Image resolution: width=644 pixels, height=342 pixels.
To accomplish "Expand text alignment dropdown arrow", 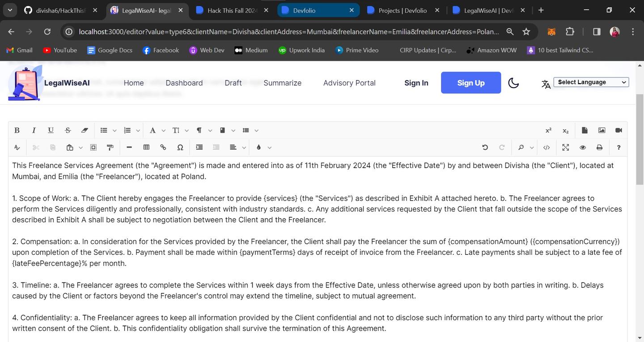I will [x=244, y=148].
